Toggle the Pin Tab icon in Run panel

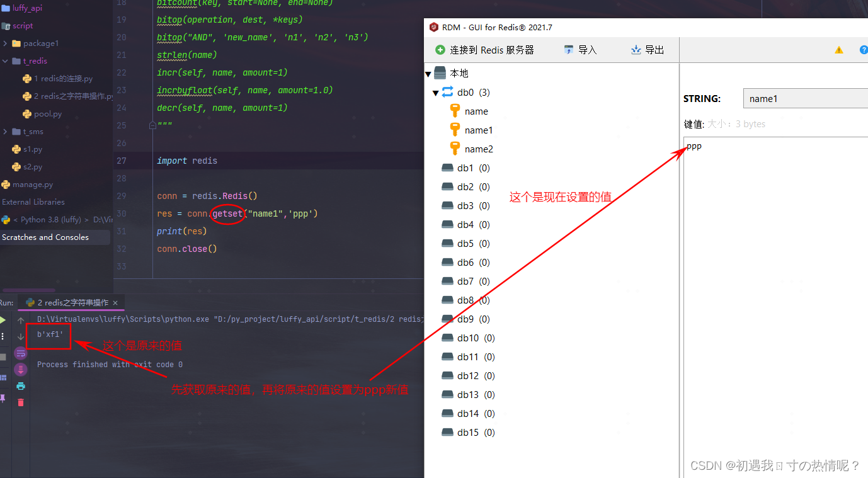(x=3, y=398)
